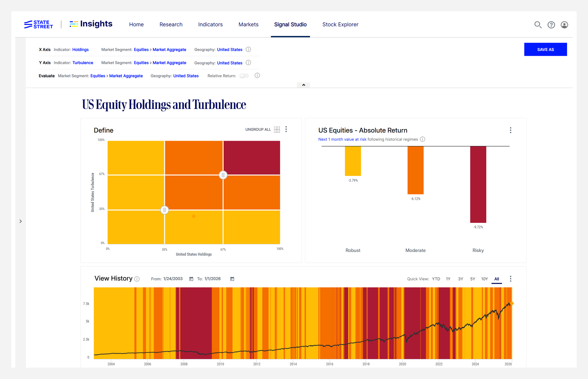
Task: Click the From date calendar icon
Action: [191, 279]
